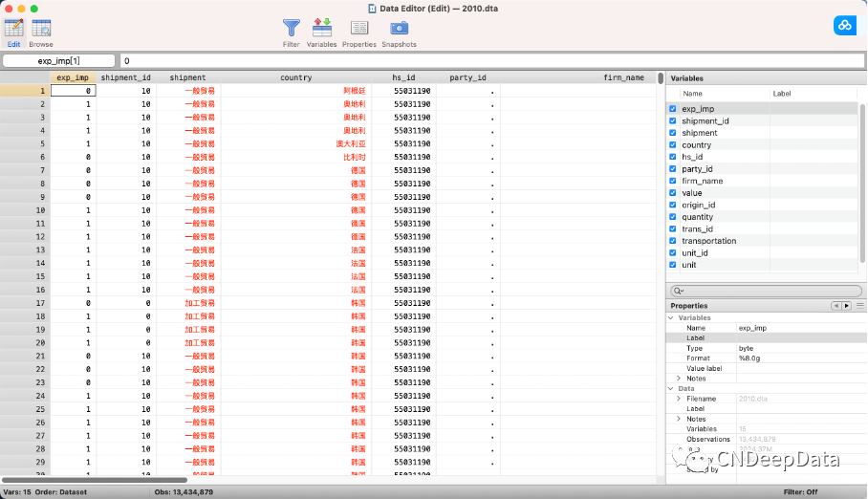Select row number 5 header

[25, 144]
